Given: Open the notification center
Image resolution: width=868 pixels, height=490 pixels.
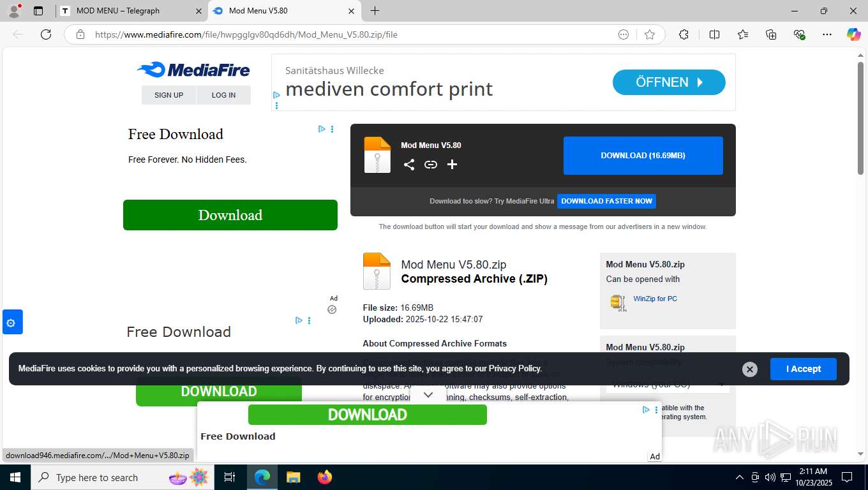Looking at the screenshot, I should (x=847, y=477).
